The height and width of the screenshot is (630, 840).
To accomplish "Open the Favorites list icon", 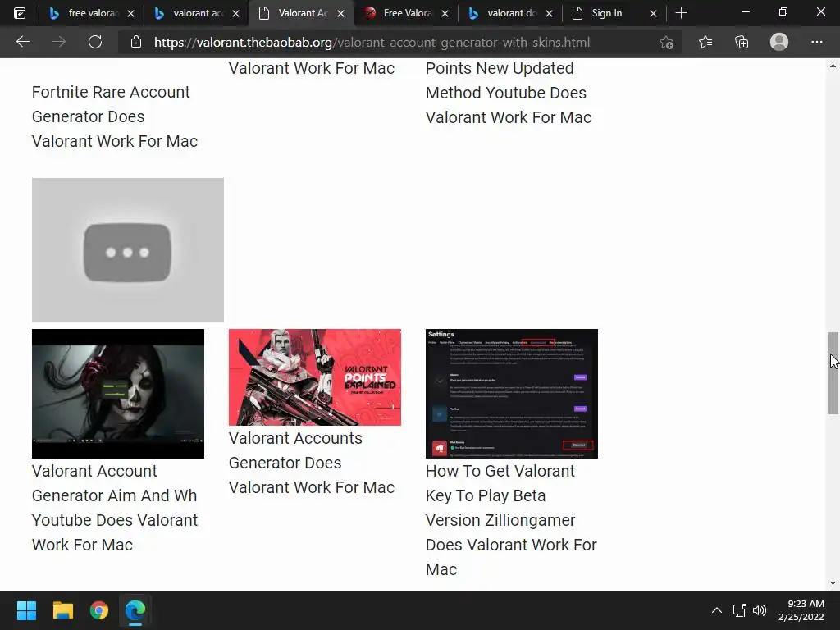I will tap(705, 42).
